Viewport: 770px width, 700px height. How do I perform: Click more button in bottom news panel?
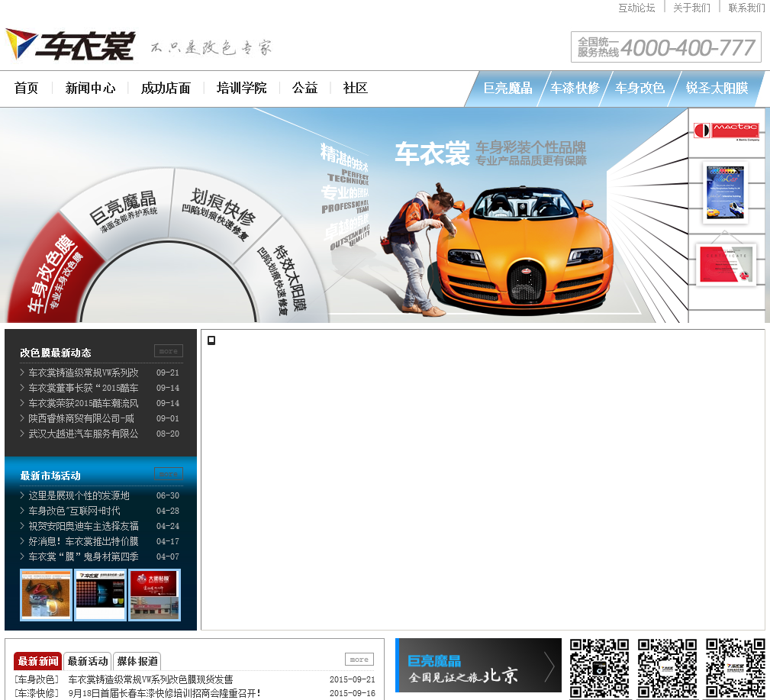359,660
